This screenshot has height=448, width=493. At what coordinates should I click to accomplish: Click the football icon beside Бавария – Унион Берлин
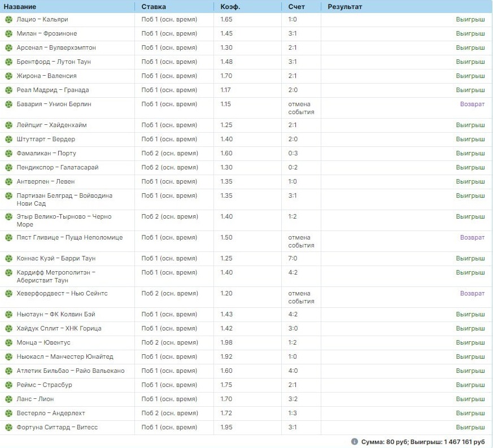[x=9, y=104]
